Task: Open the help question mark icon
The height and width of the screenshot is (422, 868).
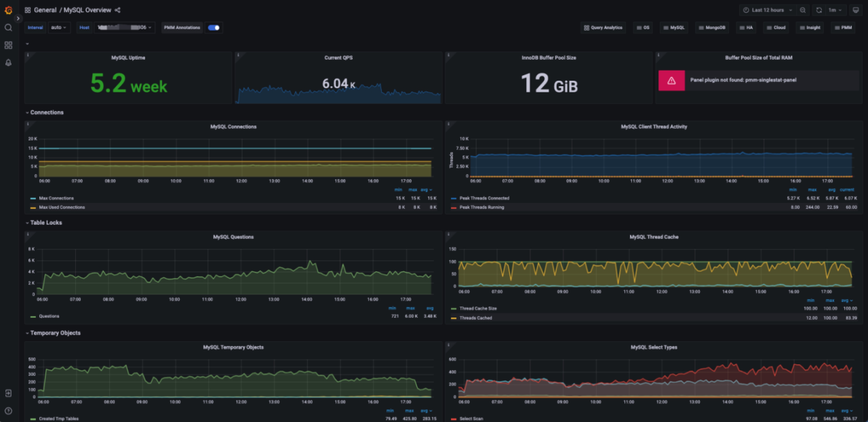Action: point(8,411)
